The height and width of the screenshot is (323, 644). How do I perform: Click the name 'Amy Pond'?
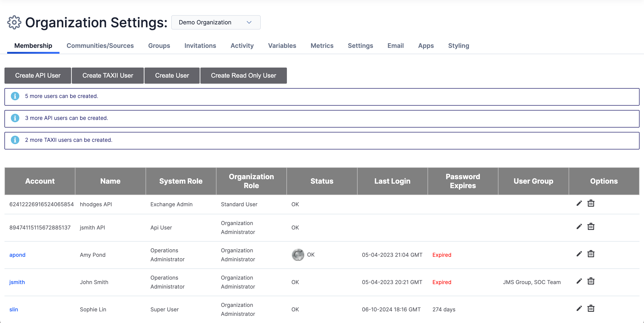[x=93, y=255]
